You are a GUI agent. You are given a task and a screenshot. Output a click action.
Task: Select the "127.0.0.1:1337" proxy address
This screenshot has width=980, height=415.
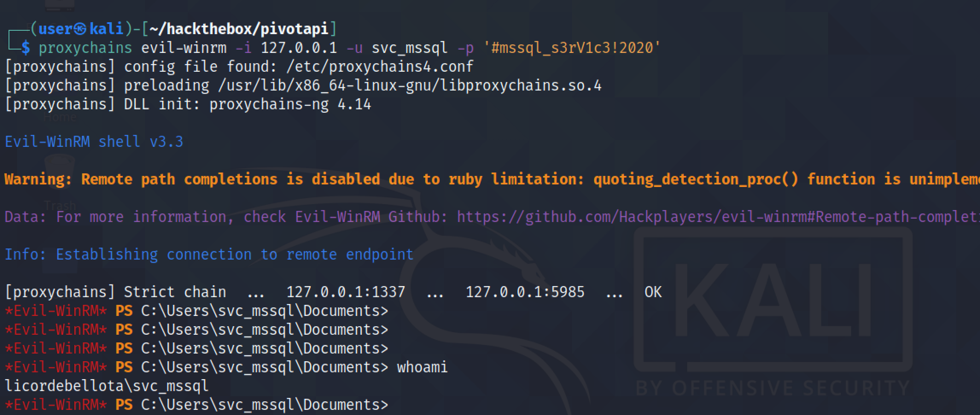[x=346, y=292]
